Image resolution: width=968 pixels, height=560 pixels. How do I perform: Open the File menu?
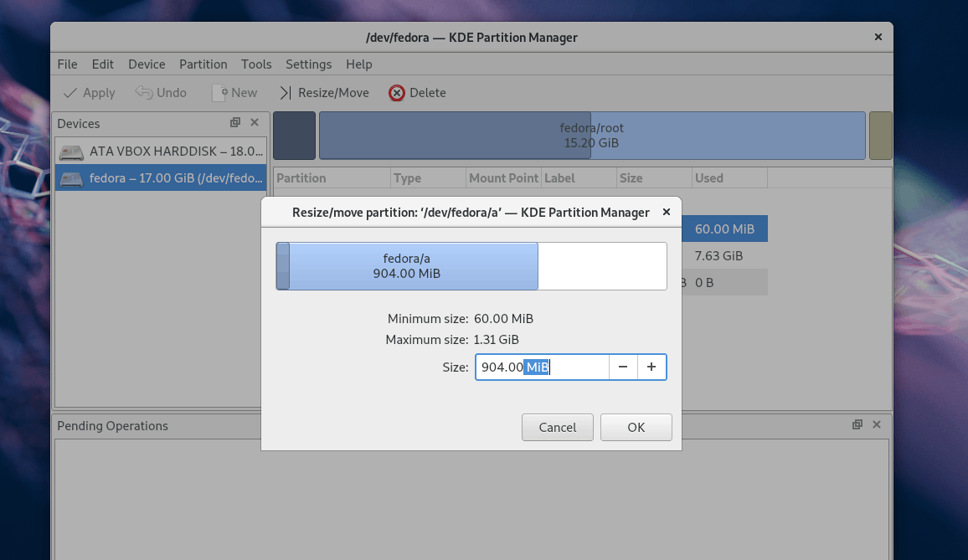point(67,64)
